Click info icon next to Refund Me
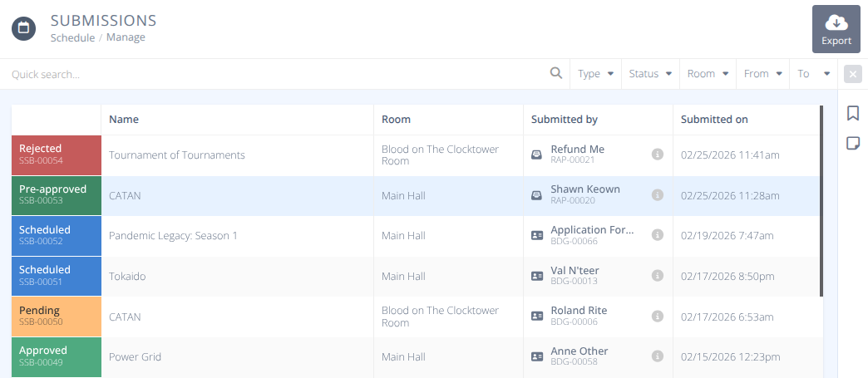Screen dimensions: 868x378 click(x=657, y=155)
